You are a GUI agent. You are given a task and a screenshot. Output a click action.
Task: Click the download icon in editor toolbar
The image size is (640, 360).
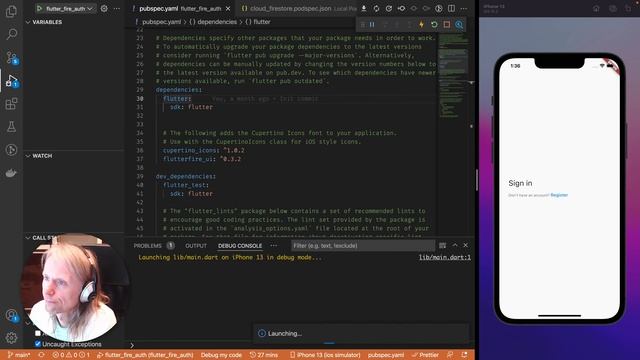point(364,8)
